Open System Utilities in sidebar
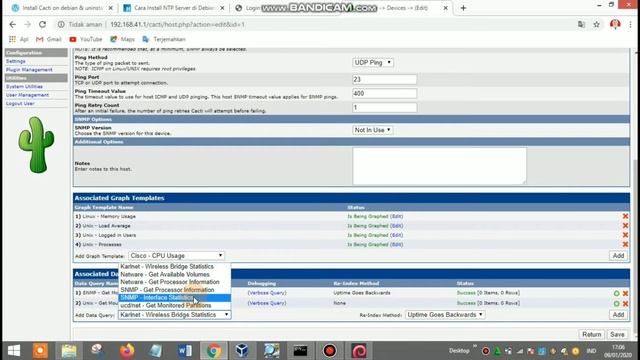This screenshot has height=360, width=640. [24, 87]
